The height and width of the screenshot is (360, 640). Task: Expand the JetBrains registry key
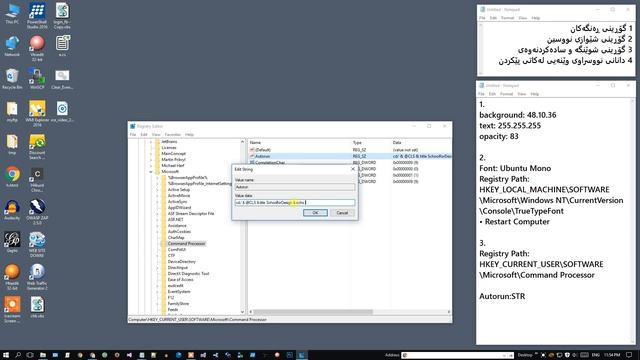tap(151, 142)
